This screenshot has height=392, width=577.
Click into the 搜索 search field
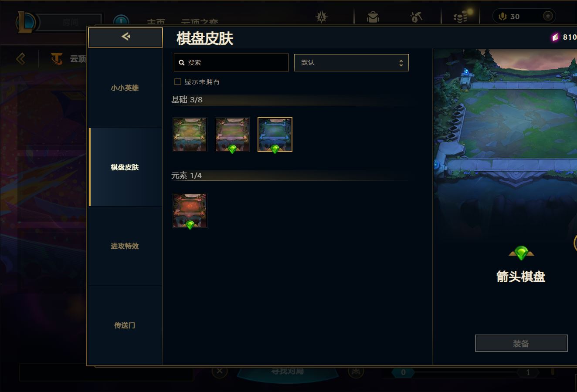coord(231,63)
